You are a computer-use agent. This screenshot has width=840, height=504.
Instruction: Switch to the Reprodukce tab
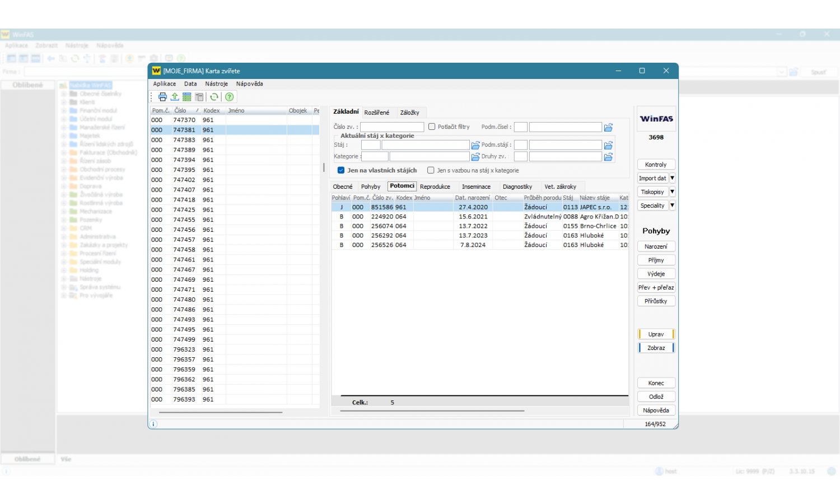(435, 187)
